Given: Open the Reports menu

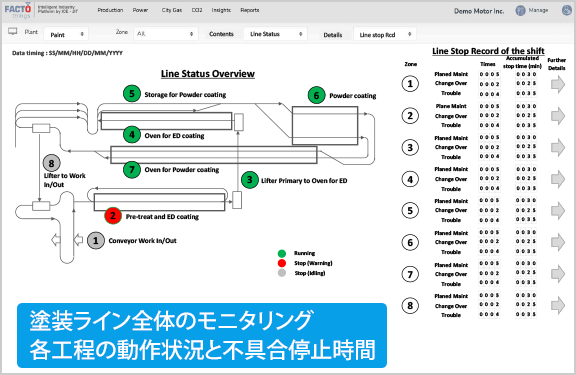Looking at the screenshot, I should point(250,10).
